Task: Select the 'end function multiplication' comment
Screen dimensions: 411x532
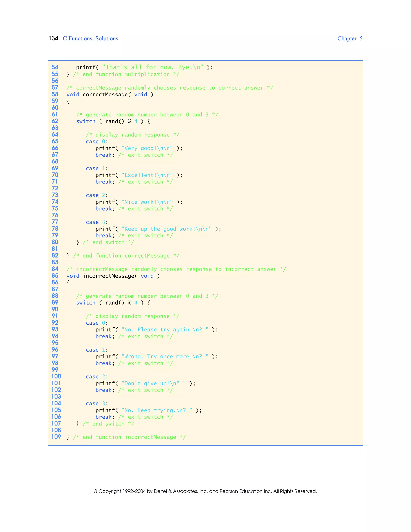Action: [126, 74]
